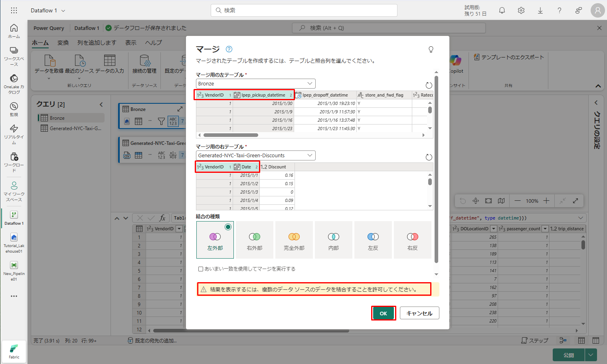The width and height of the screenshot is (607, 364).
Task: Confirm the merge with OK
Action: click(384, 313)
